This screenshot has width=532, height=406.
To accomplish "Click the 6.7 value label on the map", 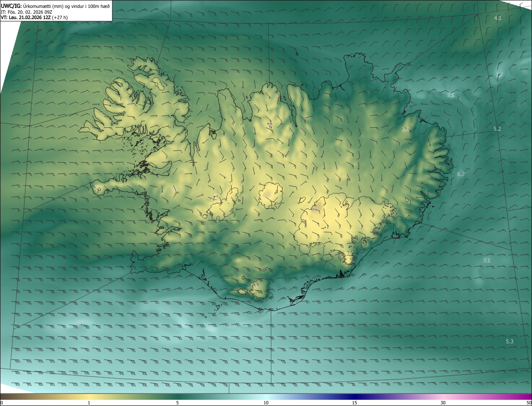I will pyautogui.click(x=461, y=174).
